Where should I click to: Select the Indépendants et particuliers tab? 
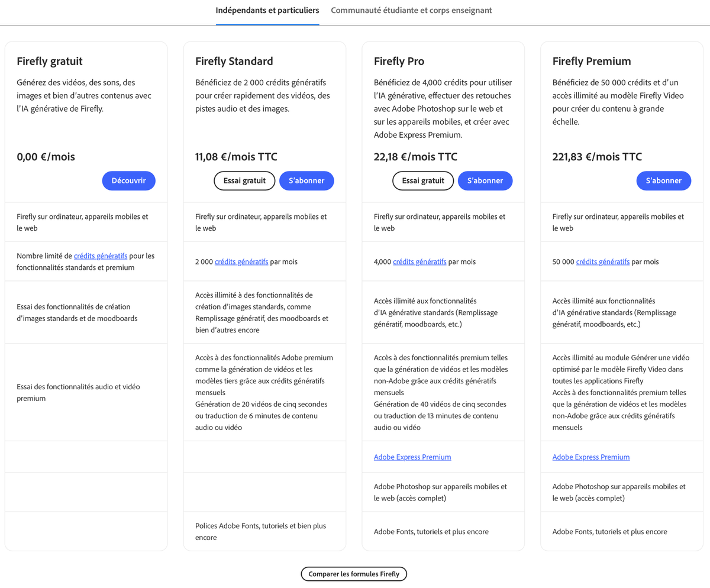(267, 10)
